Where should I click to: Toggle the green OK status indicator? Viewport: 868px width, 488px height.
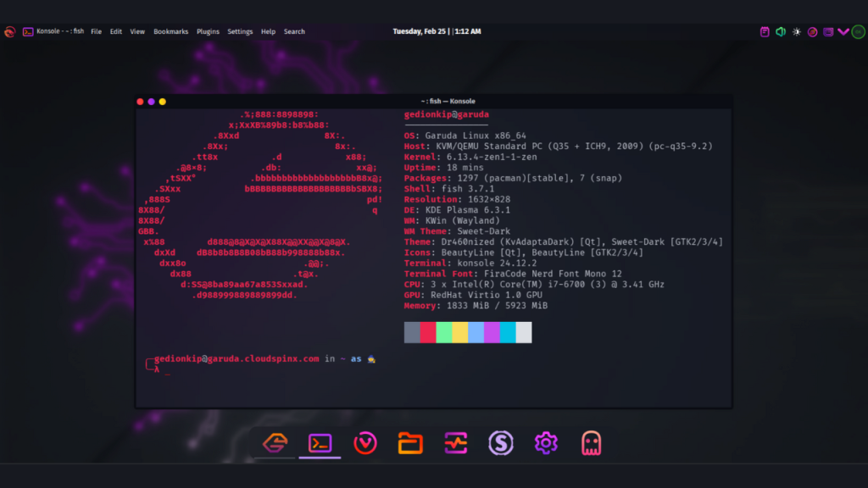click(x=857, y=31)
